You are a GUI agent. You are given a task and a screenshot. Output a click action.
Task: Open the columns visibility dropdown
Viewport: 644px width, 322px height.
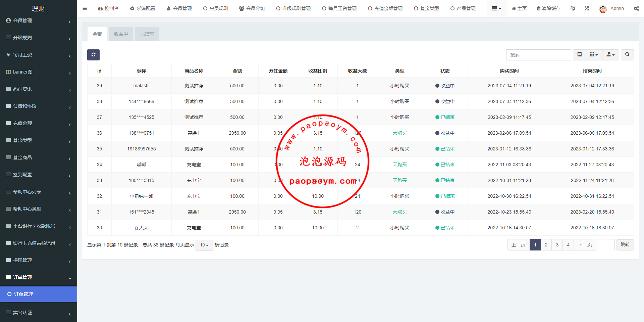[x=594, y=55]
